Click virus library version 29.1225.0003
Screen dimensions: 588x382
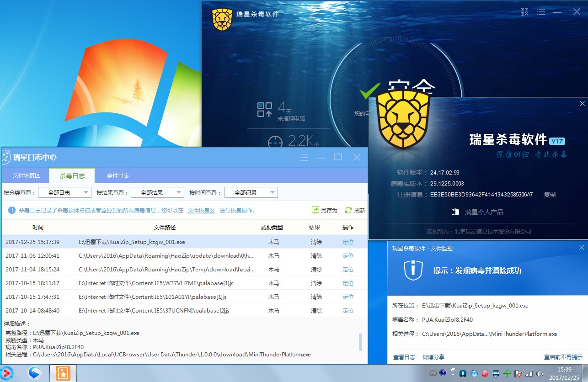[x=447, y=184]
